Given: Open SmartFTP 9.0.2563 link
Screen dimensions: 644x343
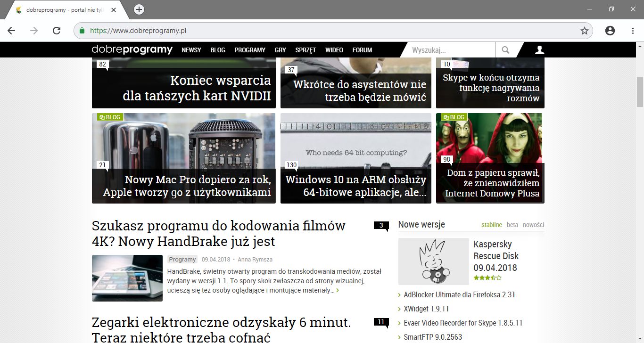Looking at the screenshot, I should pos(433,337).
